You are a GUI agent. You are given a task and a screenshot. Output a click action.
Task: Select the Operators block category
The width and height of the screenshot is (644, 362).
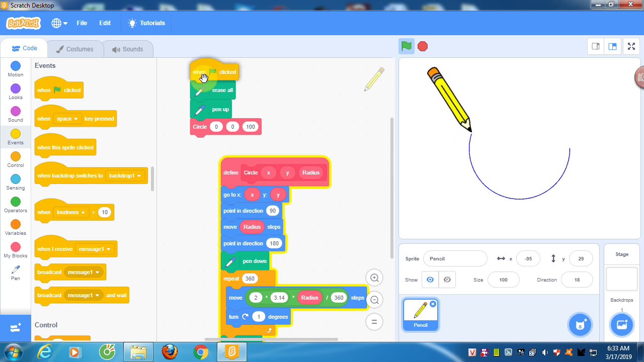(x=16, y=205)
